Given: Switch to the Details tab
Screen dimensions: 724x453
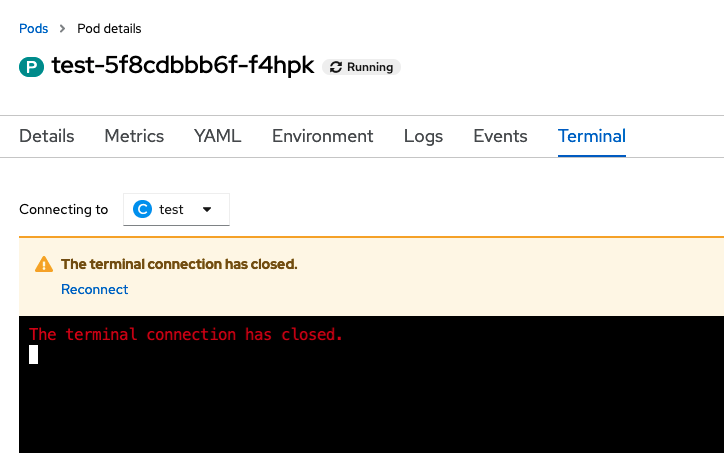Looking at the screenshot, I should [x=47, y=136].
